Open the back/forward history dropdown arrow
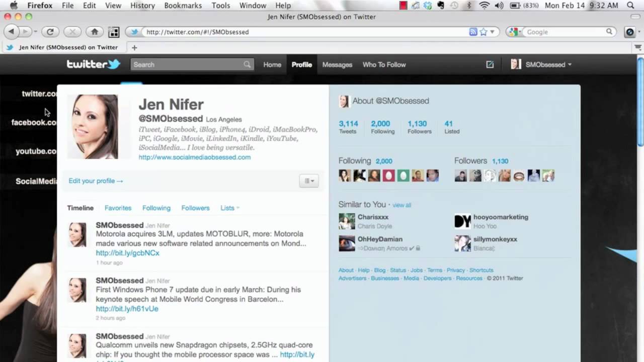The height and width of the screenshot is (362, 644). (x=36, y=32)
